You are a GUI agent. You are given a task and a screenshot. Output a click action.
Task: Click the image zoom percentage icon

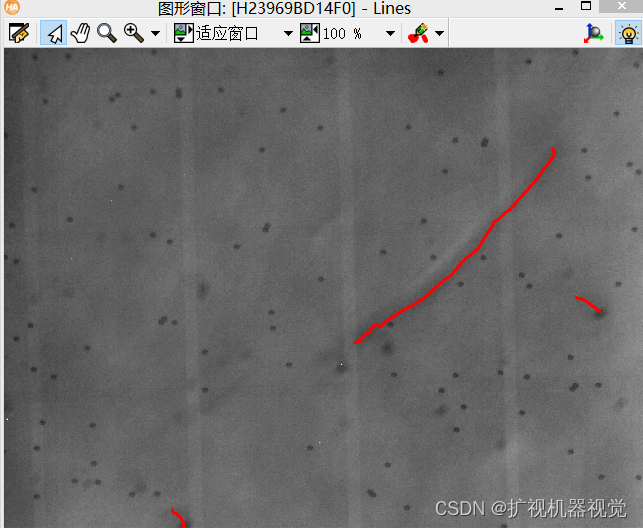click(310, 33)
